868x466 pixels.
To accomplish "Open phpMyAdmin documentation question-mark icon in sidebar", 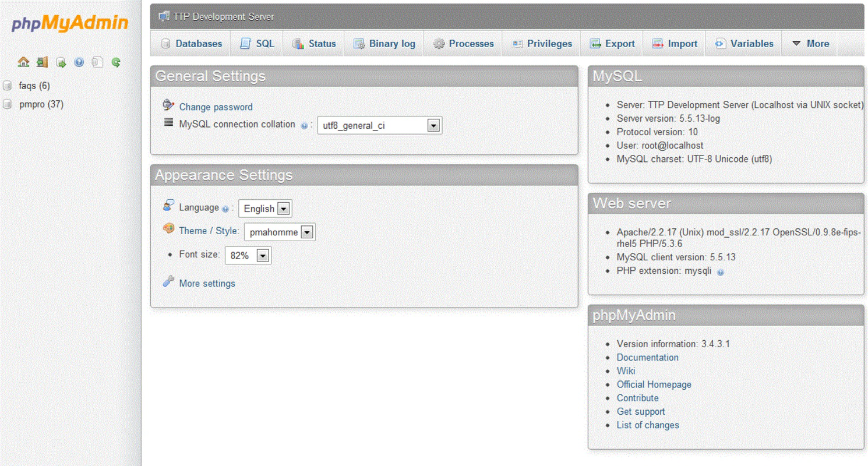I will pos(79,62).
